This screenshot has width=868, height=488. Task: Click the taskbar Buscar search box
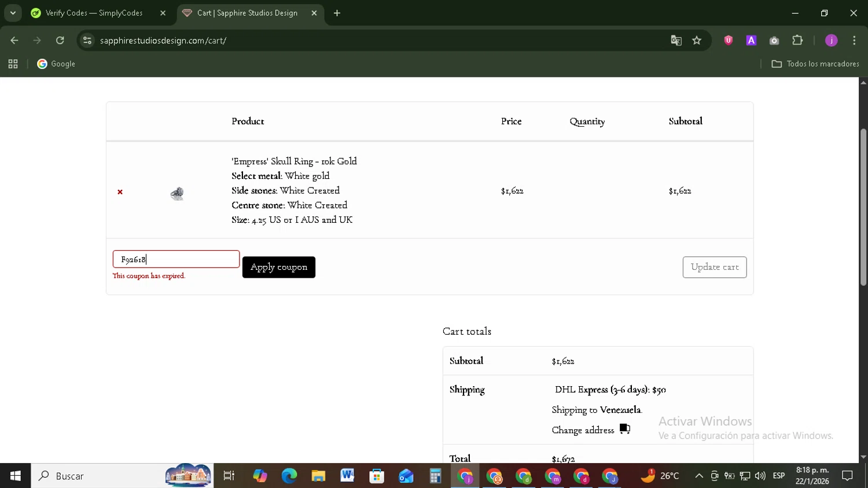click(x=122, y=476)
